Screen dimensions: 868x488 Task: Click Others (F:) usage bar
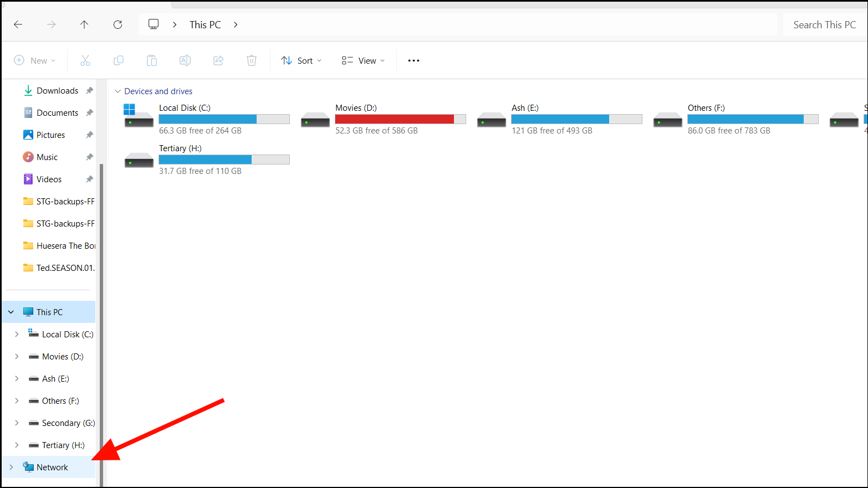pyautogui.click(x=753, y=119)
